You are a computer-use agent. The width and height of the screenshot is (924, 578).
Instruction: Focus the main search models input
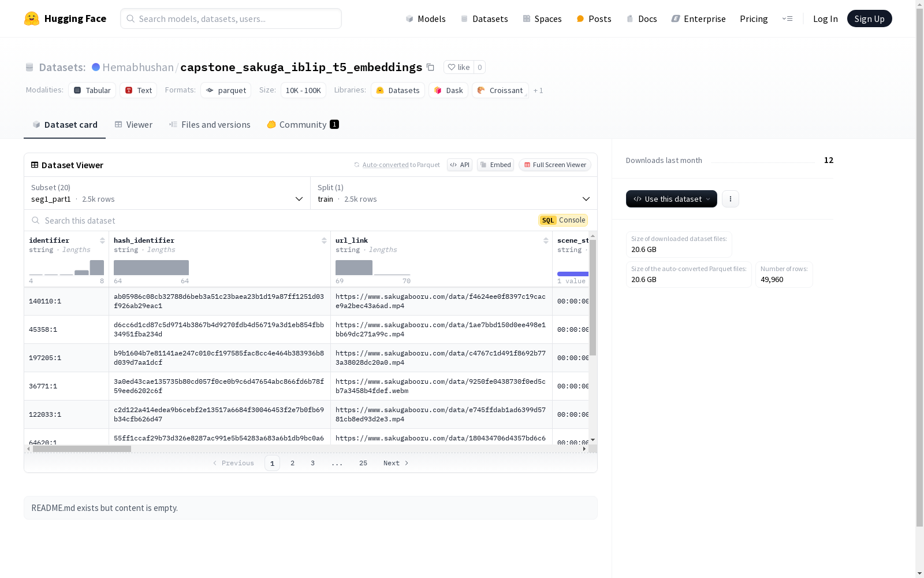click(x=231, y=18)
